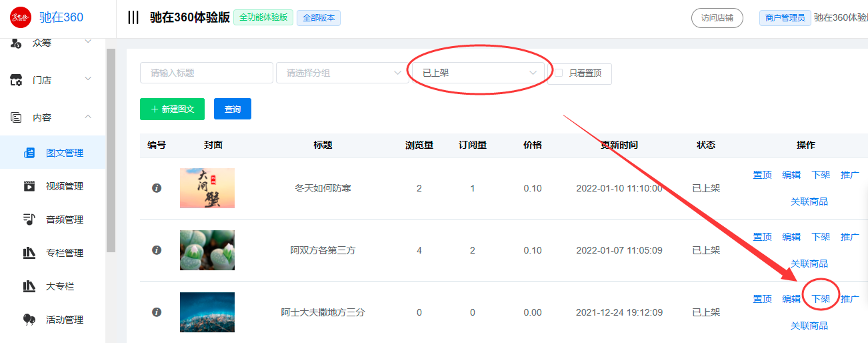Click the 专栏管理 column icon
This screenshot has height=343, width=868.
point(29,253)
